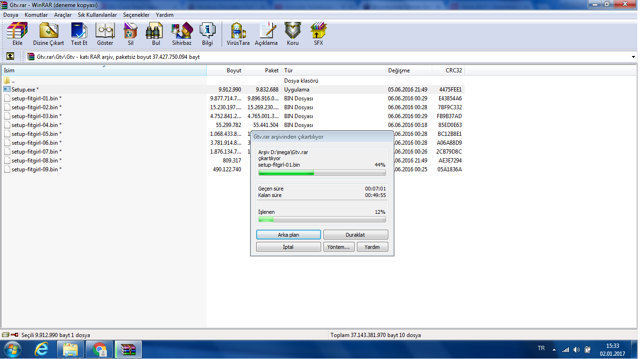The image size is (644, 359).
Task: Open the Komutlar menu
Action: (x=36, y=15)
